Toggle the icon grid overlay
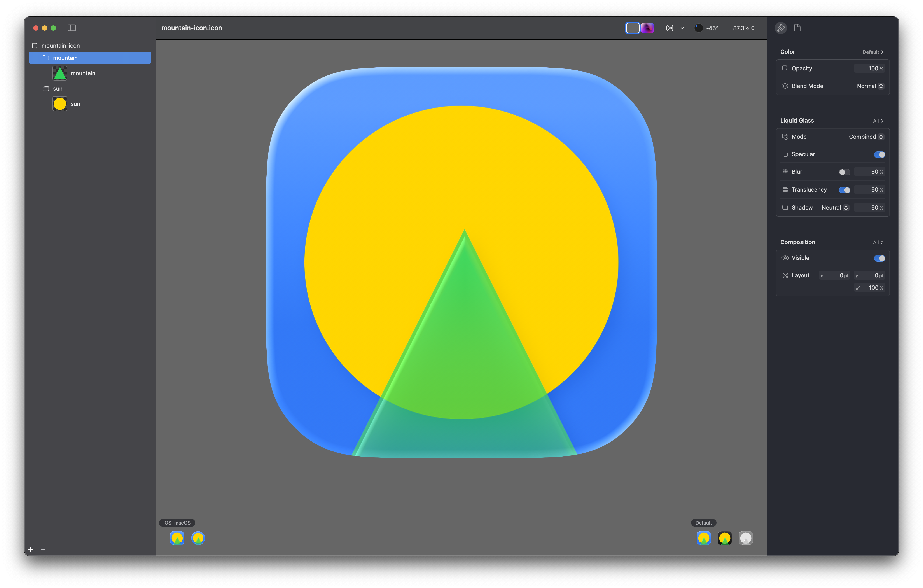Screen dimensions: 923x588 click(x=670, y=28)
